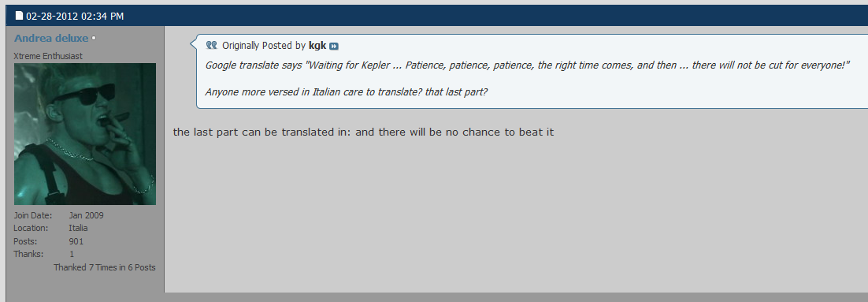The image size is (868, 302).
Task: Click the quoted line about versed in Italian
Action: [346, 91]
